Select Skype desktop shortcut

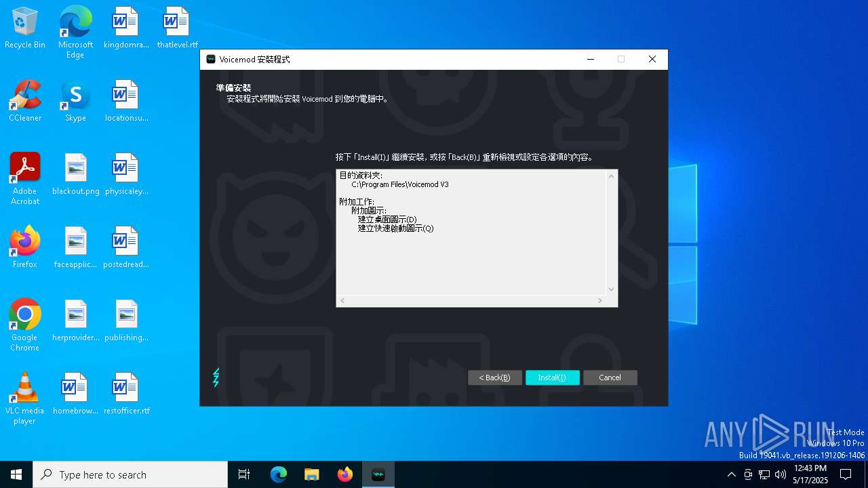[75, 101]
